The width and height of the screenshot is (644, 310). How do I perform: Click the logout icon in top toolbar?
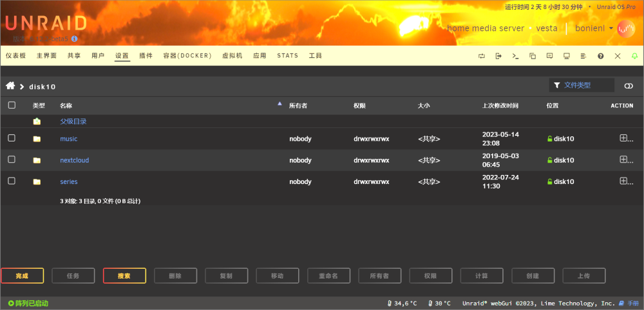click(498, 56)
